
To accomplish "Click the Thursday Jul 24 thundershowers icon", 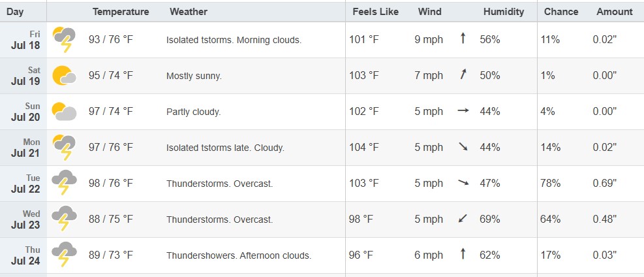I will (x=64, y=255).
